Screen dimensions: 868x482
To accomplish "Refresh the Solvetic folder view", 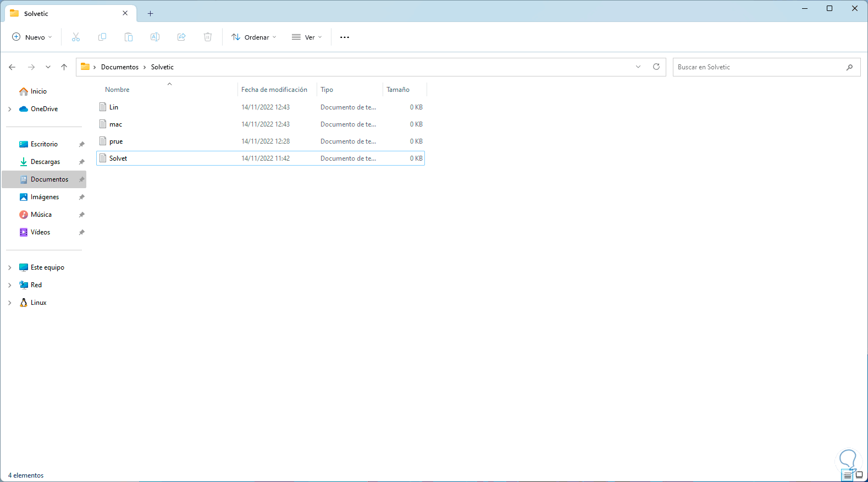I will coord(656,67).
